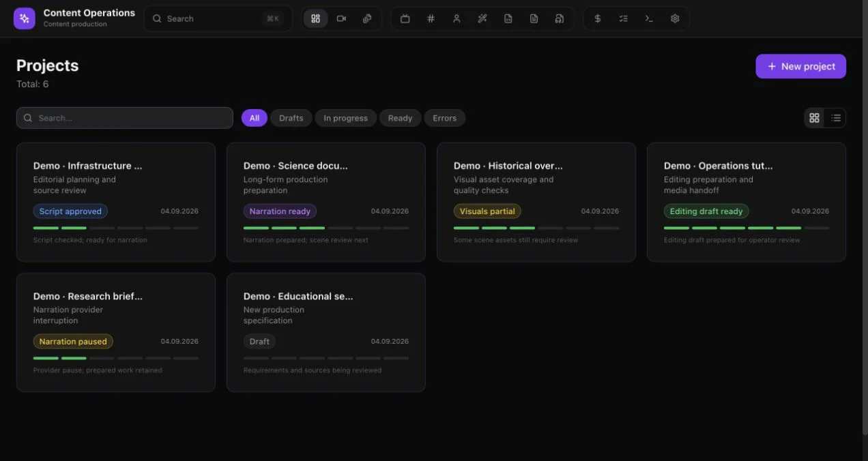Click the Editing draft ready badge
Screen dimensions: 868x461
[706, 211]
